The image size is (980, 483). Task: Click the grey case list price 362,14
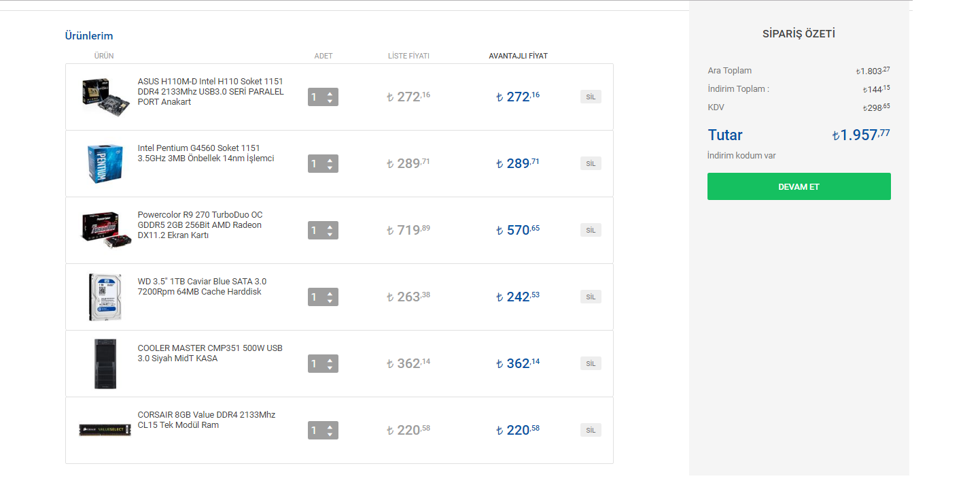(408, 363)
